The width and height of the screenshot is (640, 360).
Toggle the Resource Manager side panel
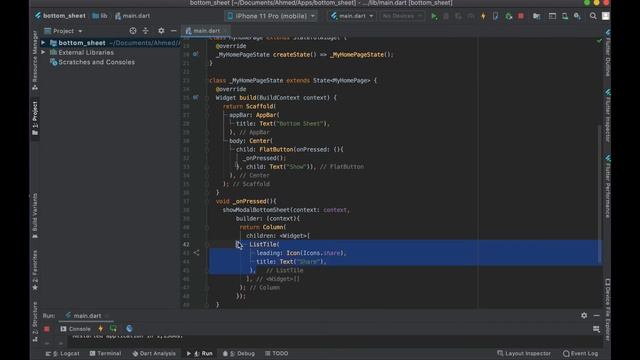pos(35,60)
